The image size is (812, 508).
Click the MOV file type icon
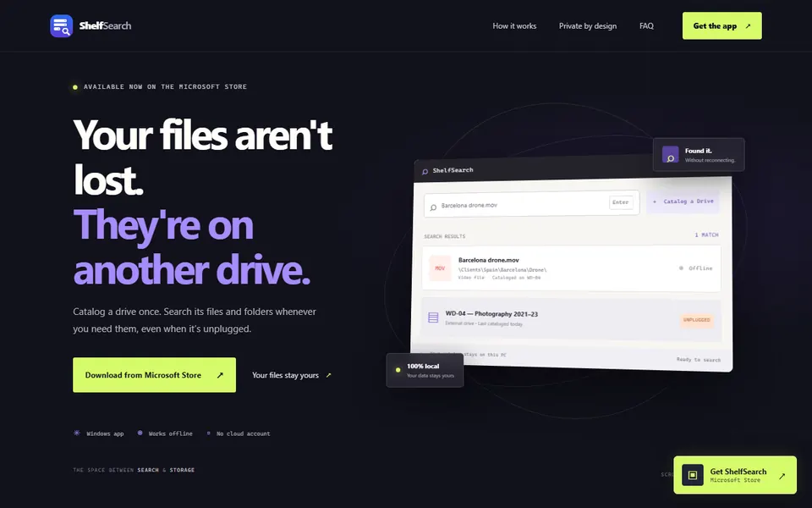[x=440, y=268]
